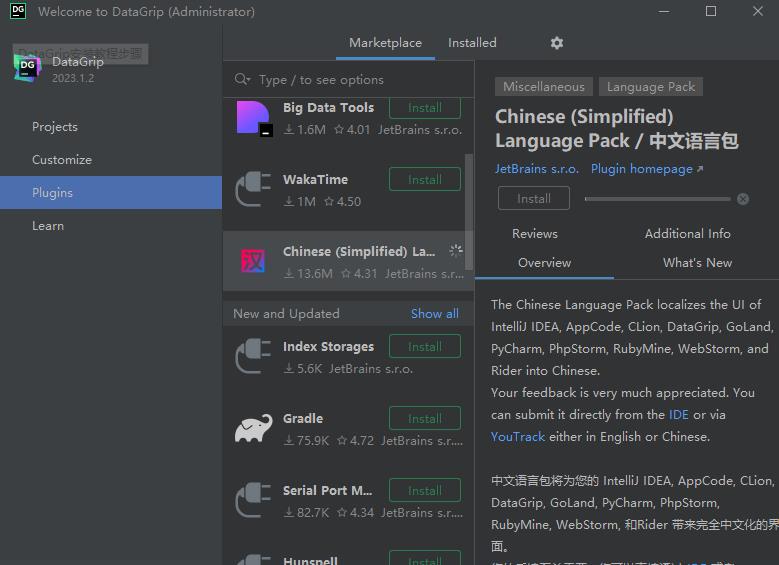Select the Gradle plugin name
Viewport: 779px width, 565px height.
pyautogui.click(x=303, y=418)
